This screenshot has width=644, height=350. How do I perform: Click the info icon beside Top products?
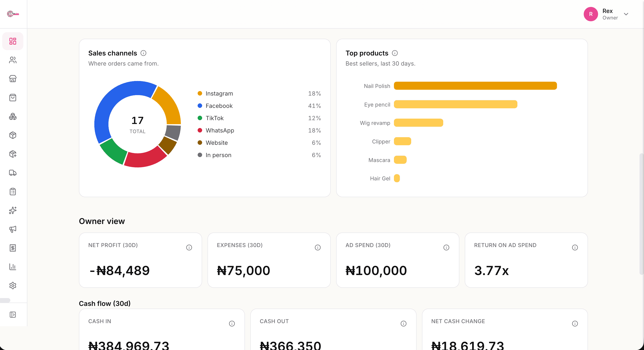coord(395,53)
